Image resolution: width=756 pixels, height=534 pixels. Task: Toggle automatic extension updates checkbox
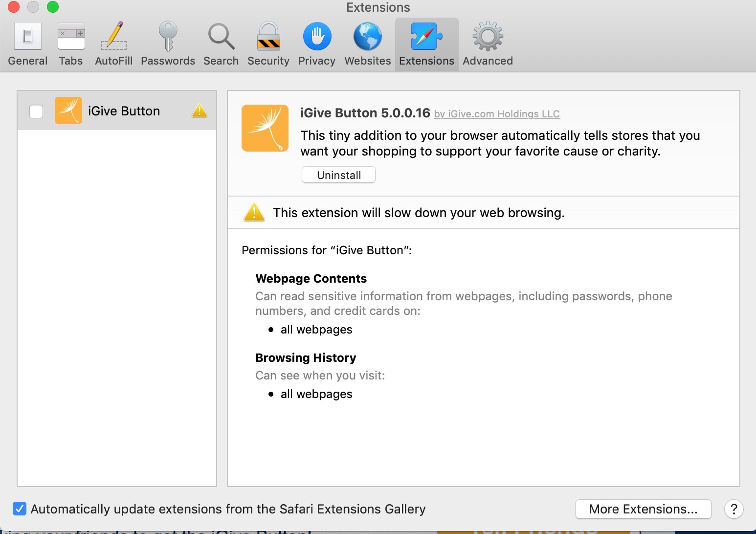click(20, 509)
